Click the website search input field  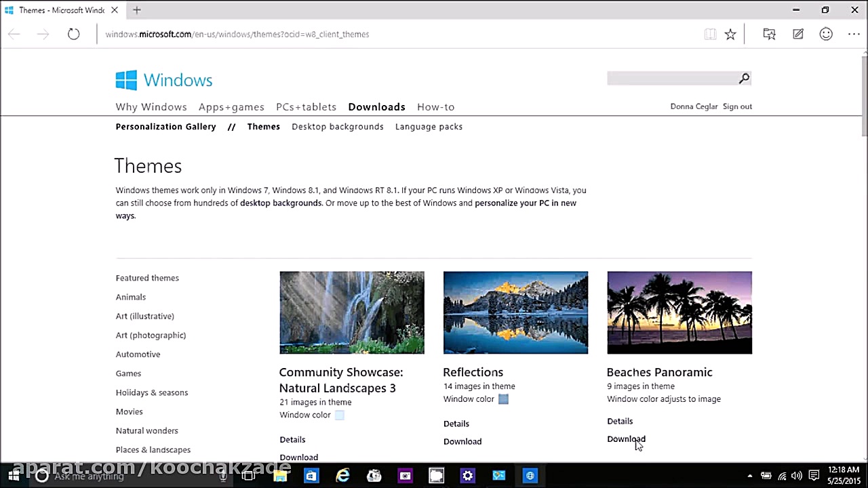pos(672,79)
